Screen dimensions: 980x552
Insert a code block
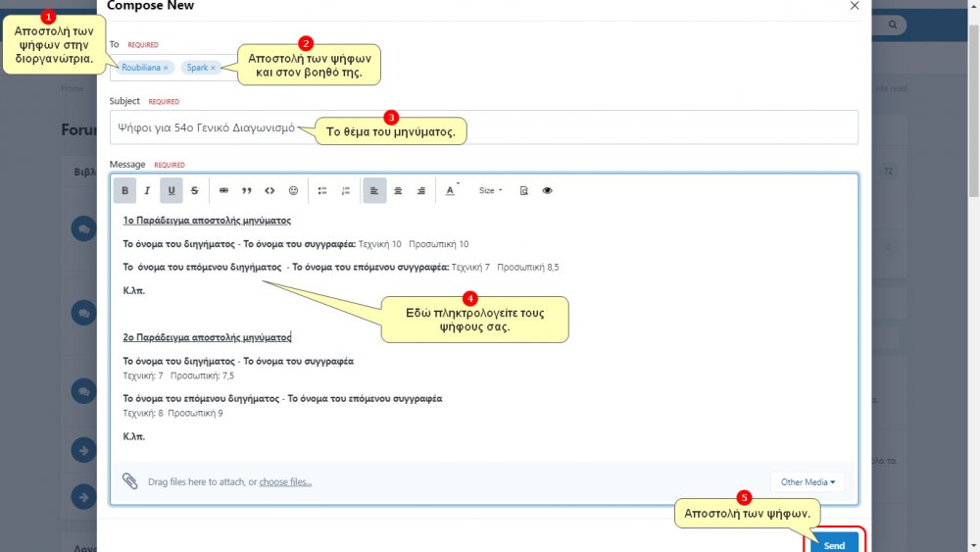pyautogui.click(x=269, y=190)
